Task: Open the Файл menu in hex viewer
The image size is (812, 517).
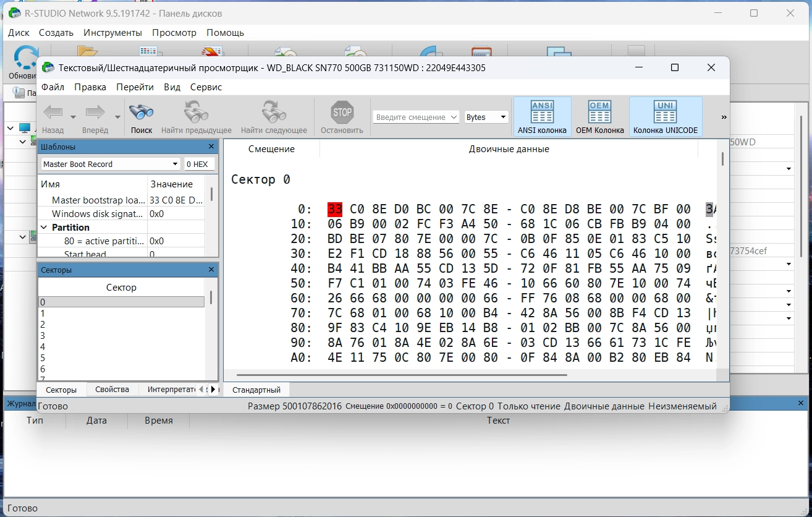Action: pos(53,87)
